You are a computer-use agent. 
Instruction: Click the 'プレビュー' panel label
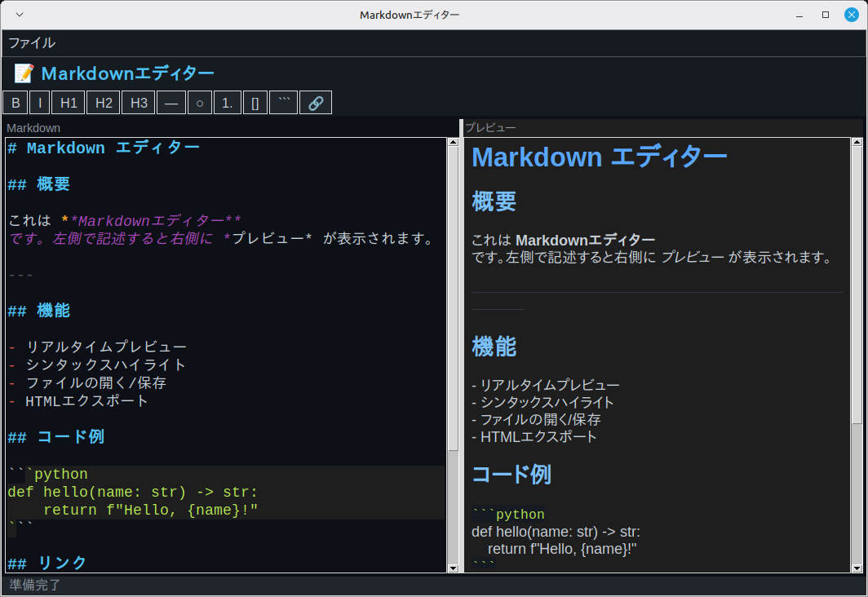[490, 128]
